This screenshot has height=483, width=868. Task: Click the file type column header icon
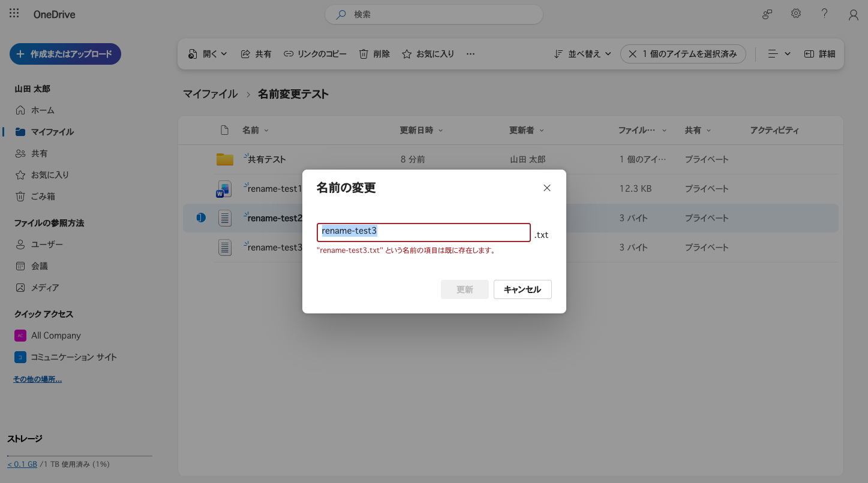tap(225, 130)
